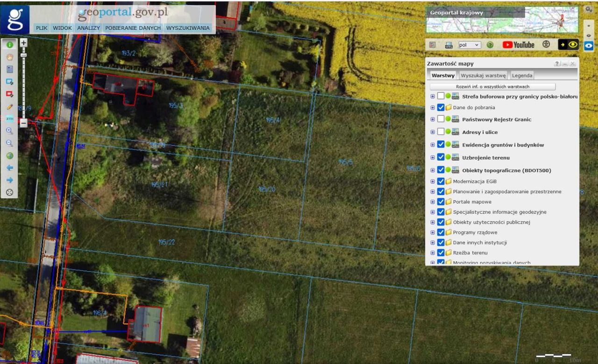Select the blue rectangle selection tool
The height and width of the screenshot is (364, 598).
[x=9, y=82]
